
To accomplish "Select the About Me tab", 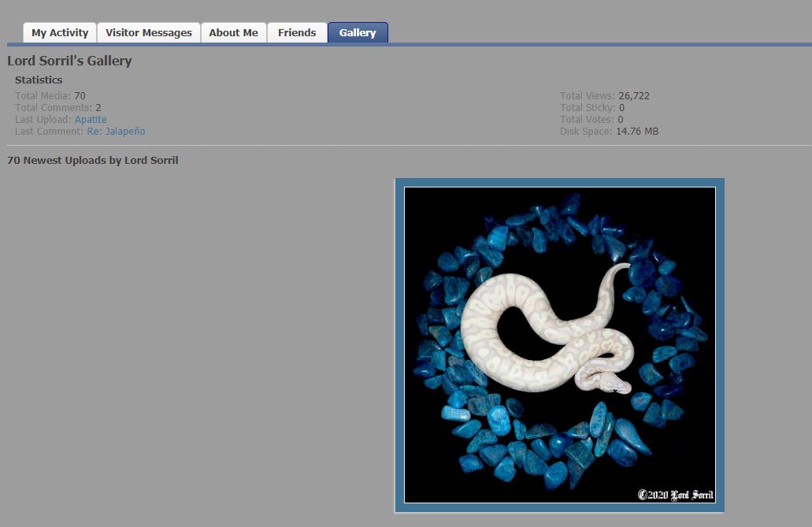I will point(233,33).
